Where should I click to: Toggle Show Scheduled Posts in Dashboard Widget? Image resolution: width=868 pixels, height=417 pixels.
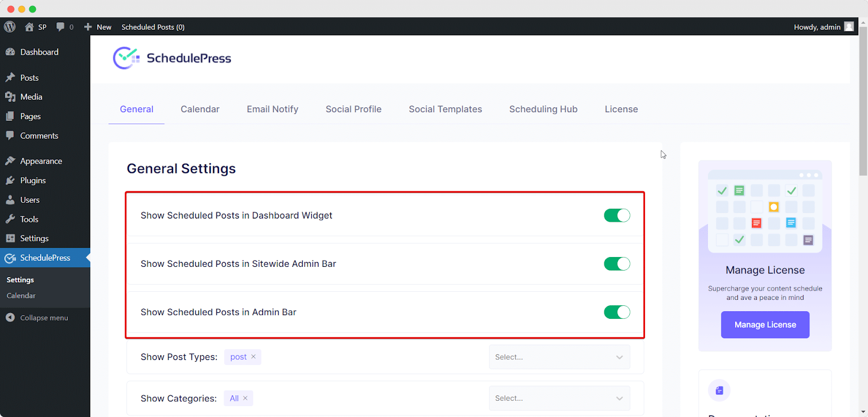point(617,215)
